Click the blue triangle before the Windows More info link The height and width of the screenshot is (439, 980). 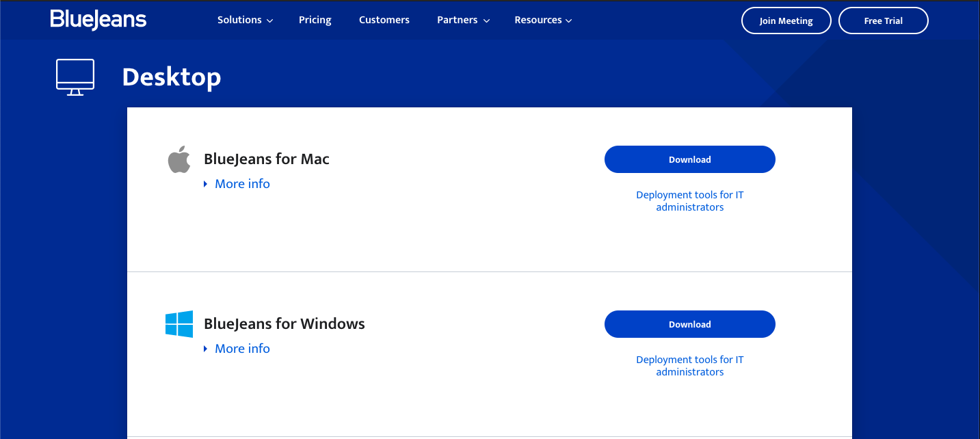click(x=206, y=348)
